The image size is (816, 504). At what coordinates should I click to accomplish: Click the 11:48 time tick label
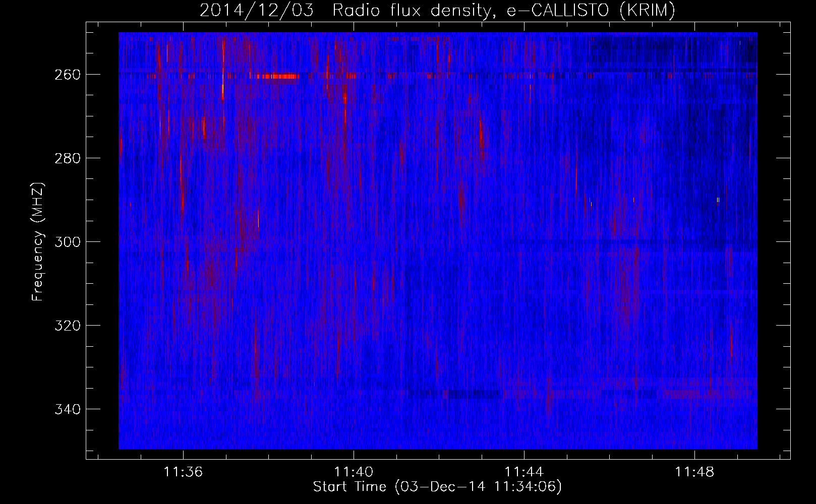tap(694, 472)
